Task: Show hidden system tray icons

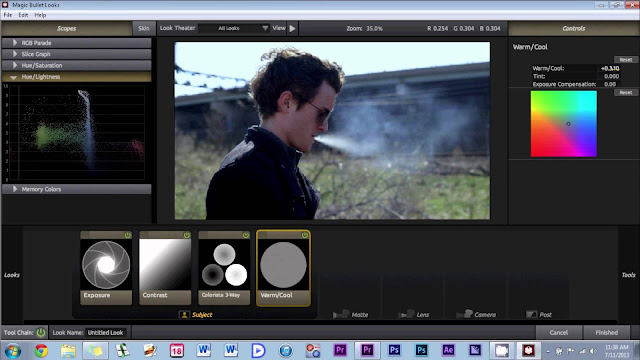Action: (548, 351)
